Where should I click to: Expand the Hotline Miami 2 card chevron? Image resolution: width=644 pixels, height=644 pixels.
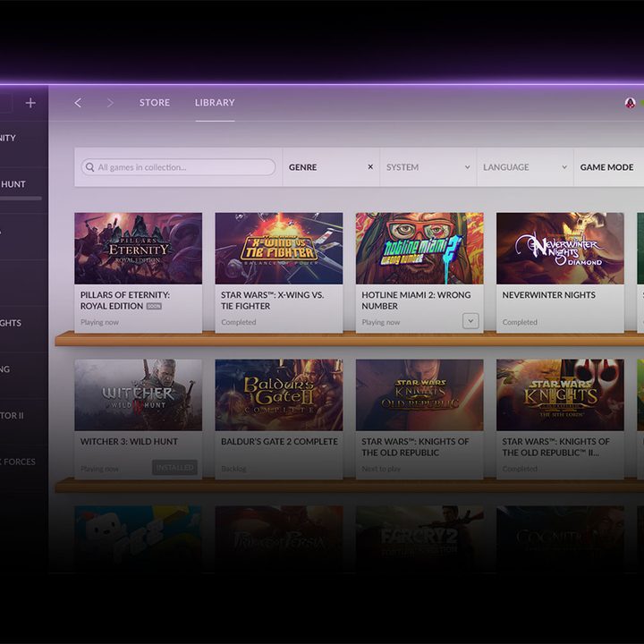[470, 321]
